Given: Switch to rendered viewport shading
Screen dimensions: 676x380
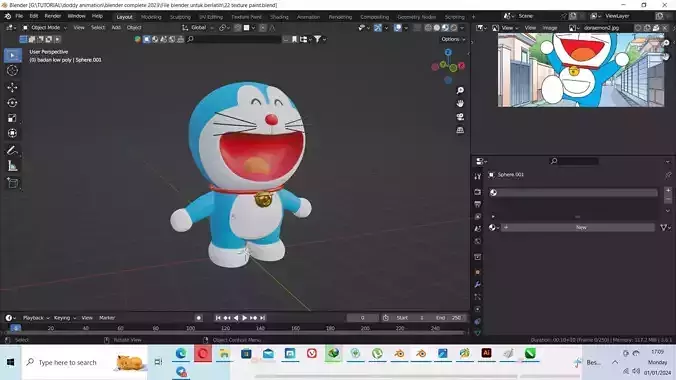Looking at the screenshot, I should click(x=454, y=28).
